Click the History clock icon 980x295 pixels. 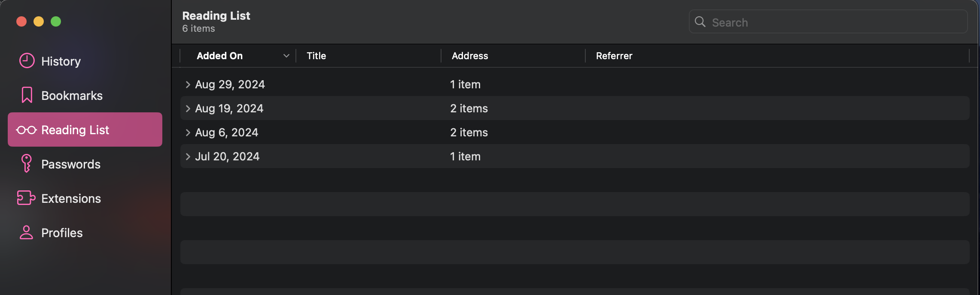27,61
